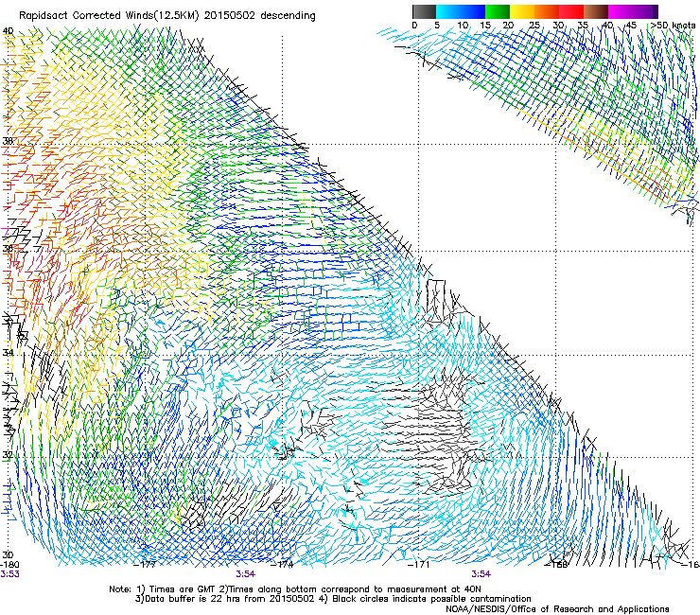Click legend tick label '45'

[631, 26]
